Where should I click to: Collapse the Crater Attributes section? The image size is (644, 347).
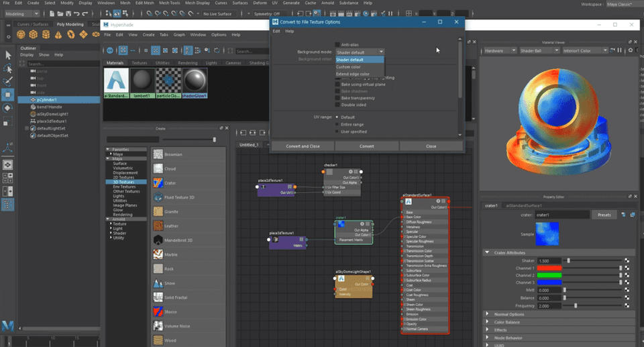coord(488,252)
